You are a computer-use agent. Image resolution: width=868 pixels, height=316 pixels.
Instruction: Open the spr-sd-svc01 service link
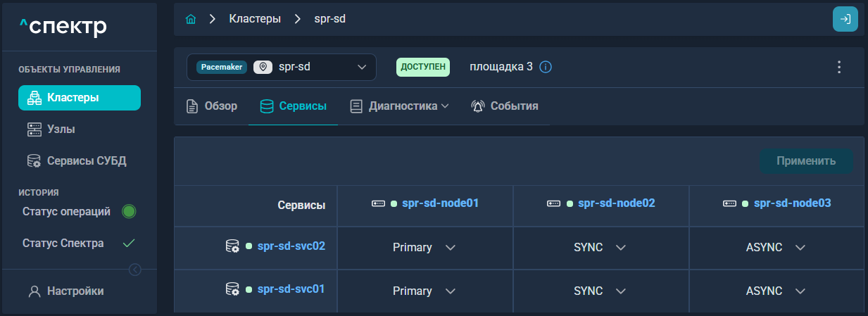pos(291,289)
